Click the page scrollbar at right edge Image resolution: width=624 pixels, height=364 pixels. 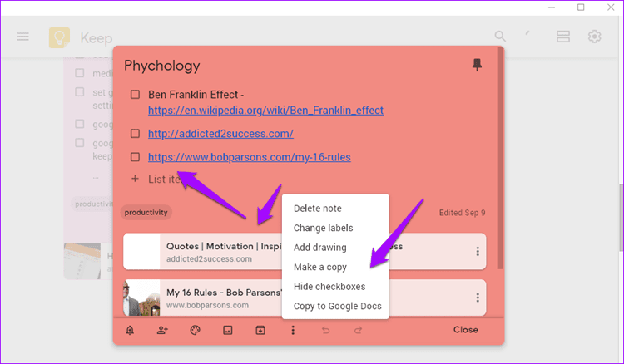[x=621, y=218]
